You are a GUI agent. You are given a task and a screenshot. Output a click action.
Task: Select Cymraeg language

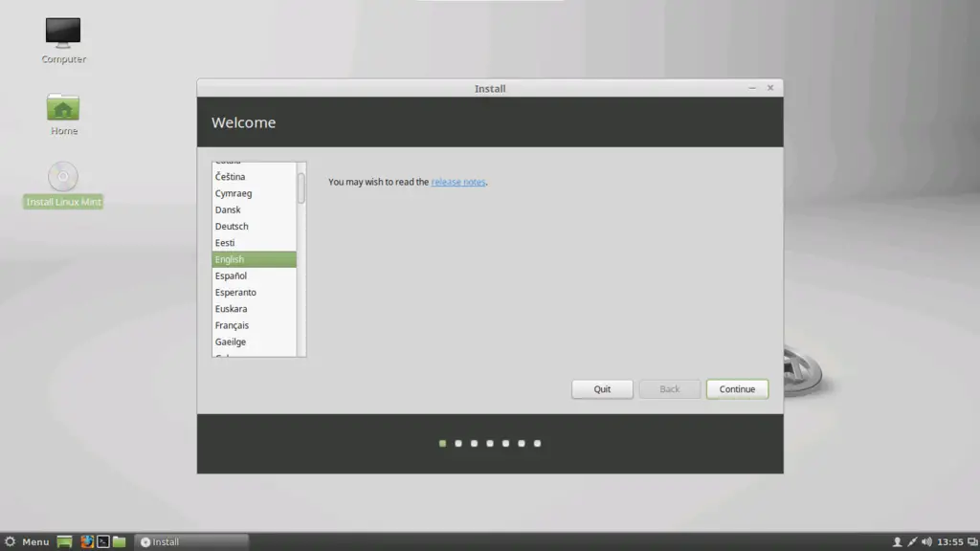point(254,193)
